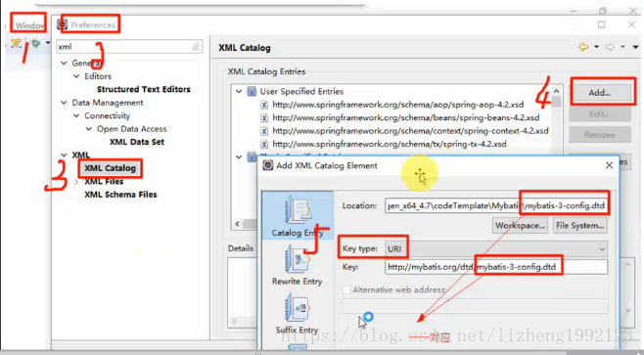
Task: Click the spring-context-4.2.xsd file icon
Action: click(264, 131)
